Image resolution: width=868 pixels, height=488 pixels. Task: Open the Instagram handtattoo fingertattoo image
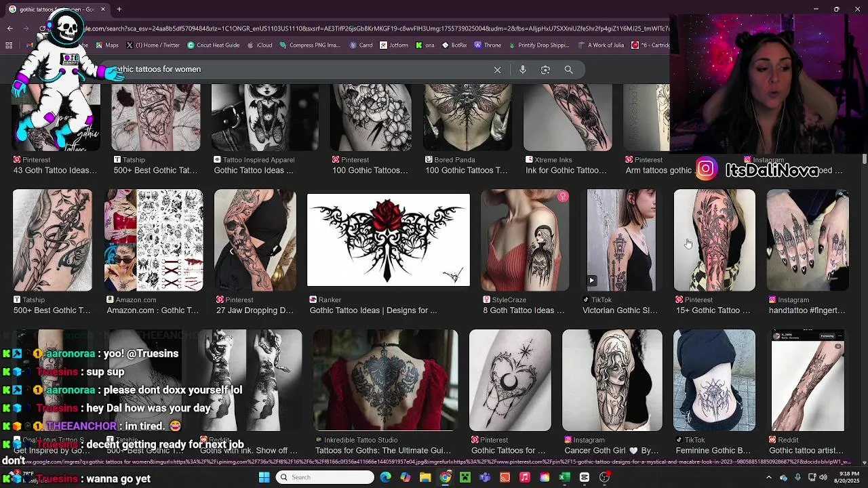[x=807, y=240]
